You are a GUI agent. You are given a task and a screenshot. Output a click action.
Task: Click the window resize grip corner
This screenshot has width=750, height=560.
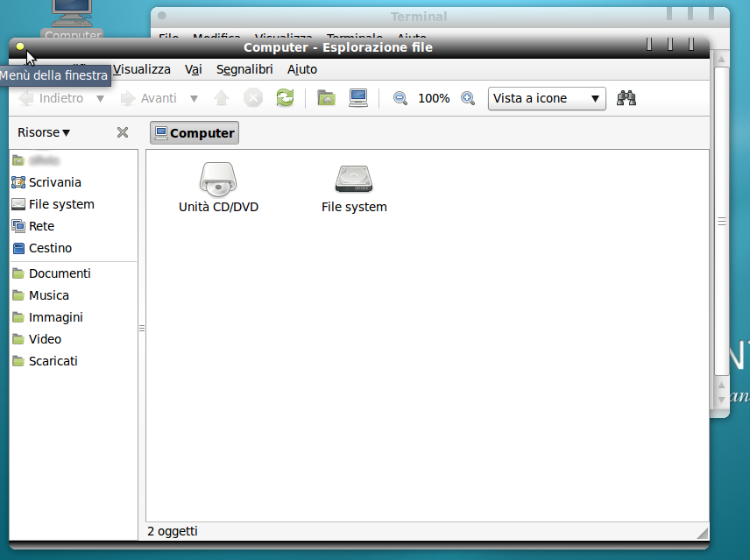click(x=703, y=534)
